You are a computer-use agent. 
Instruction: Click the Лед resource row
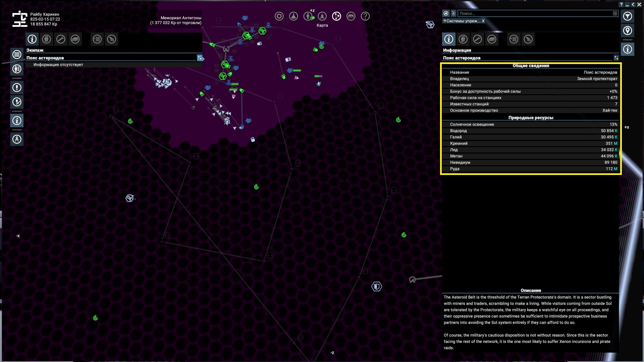[x=530, y=150]
